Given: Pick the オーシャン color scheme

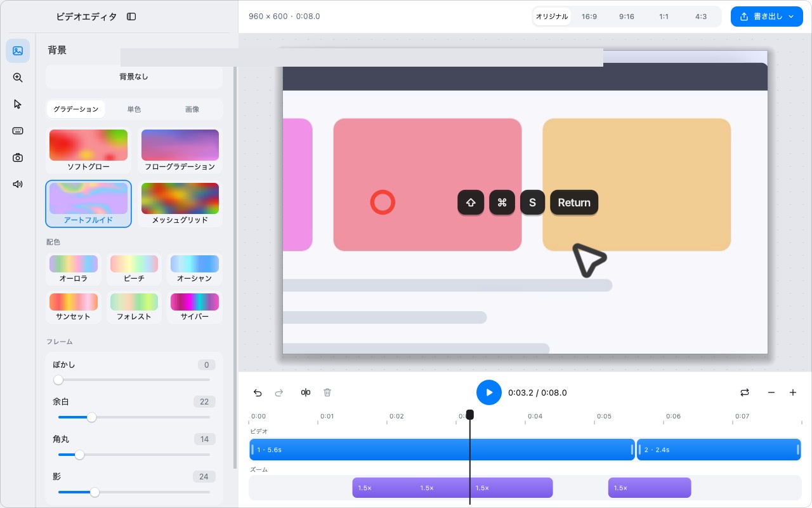Looking at the screenshot, I should [195, 269].
